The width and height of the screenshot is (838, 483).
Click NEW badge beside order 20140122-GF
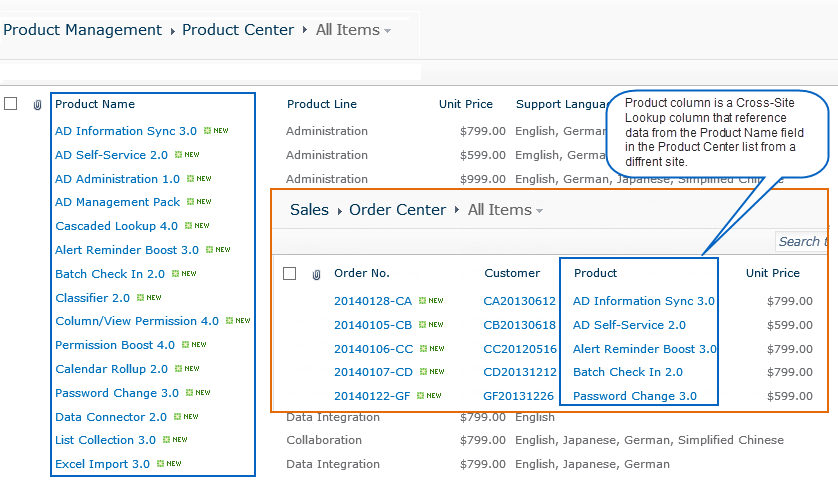click(431, 396)
